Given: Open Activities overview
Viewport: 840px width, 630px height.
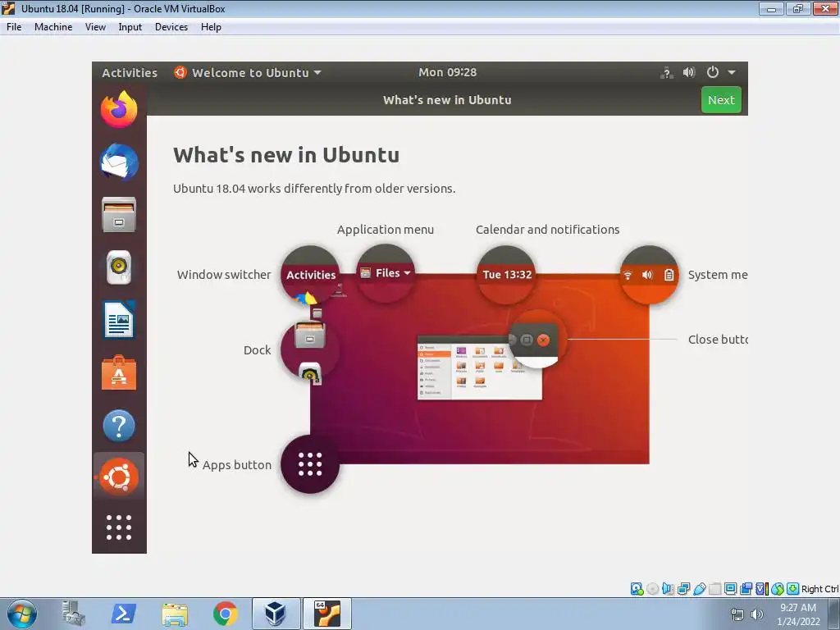Looking at the screenshot, I should click(130, 72).
